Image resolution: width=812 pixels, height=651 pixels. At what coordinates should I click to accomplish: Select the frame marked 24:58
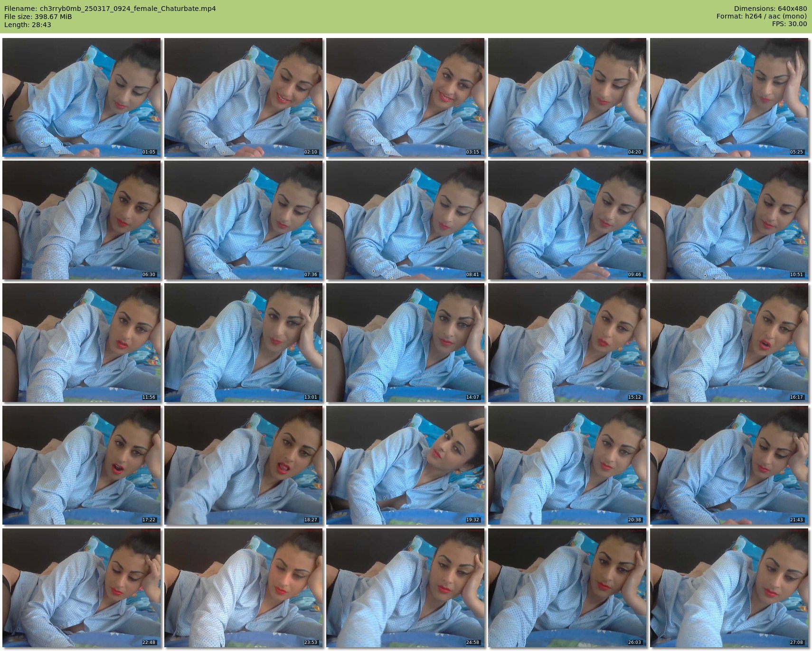click(406, 588)
